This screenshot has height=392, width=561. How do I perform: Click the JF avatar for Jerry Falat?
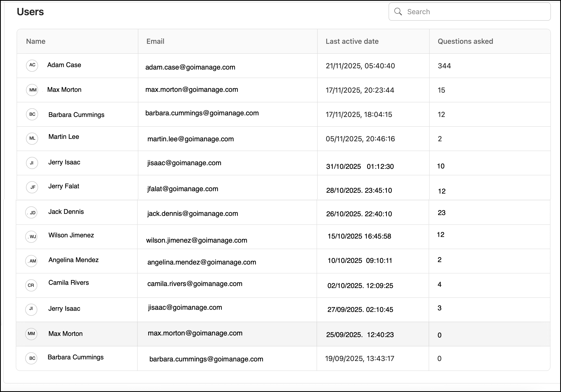[32, 187]
